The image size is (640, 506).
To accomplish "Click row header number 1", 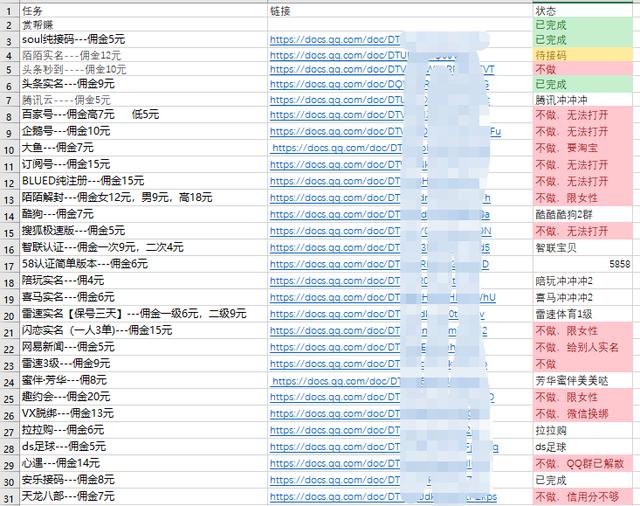I will (x=9, y=9).
